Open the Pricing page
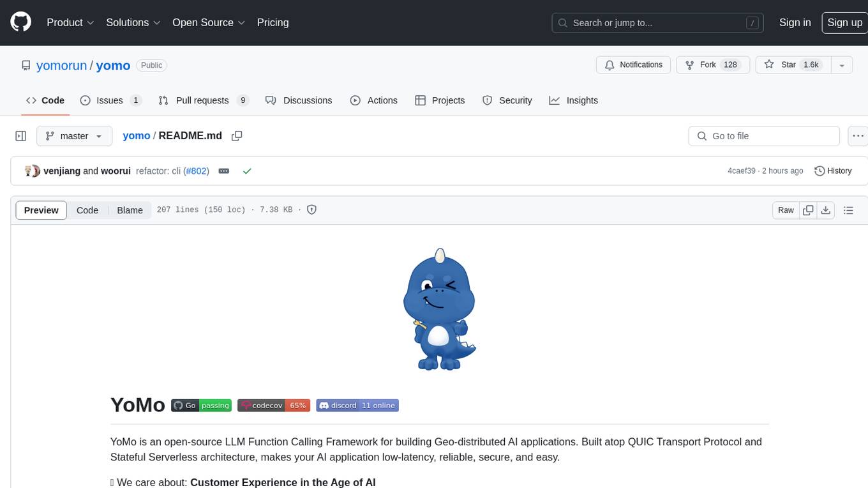Viewport: 868px width, 488px height. tap(273, 22)
